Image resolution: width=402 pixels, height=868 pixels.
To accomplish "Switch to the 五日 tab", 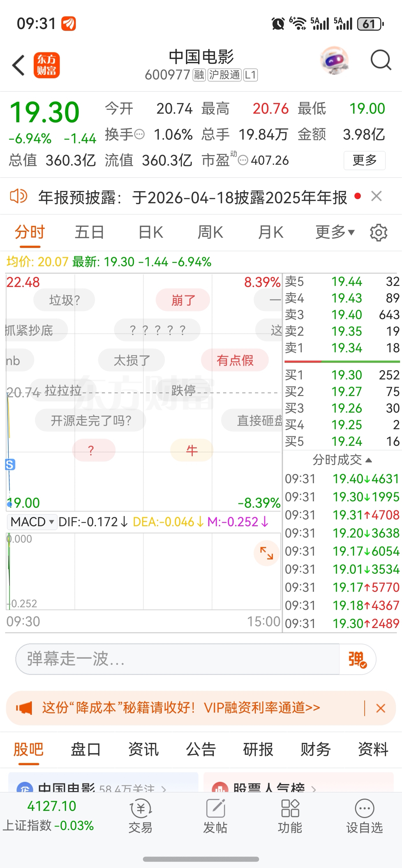I will [89, 233].
